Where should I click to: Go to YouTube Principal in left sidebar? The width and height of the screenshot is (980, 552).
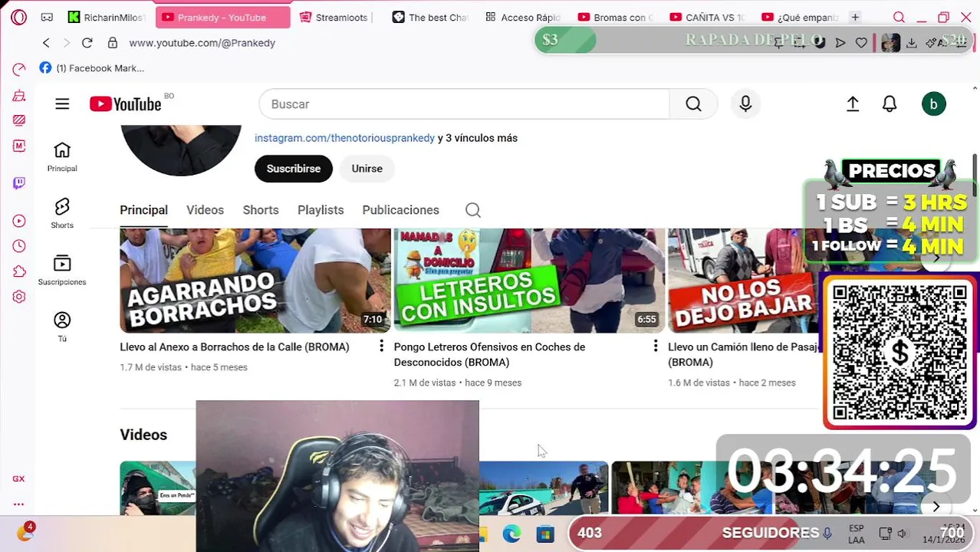[62, 156]
